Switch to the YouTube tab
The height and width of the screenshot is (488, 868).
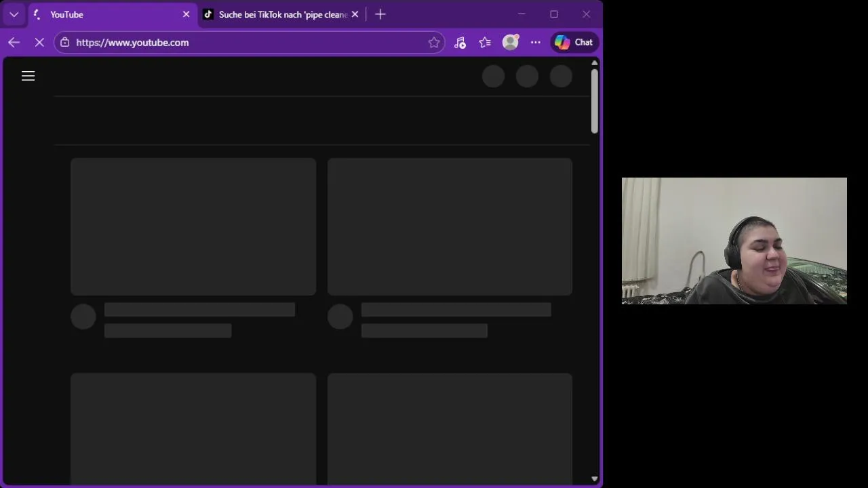[113, 14]
